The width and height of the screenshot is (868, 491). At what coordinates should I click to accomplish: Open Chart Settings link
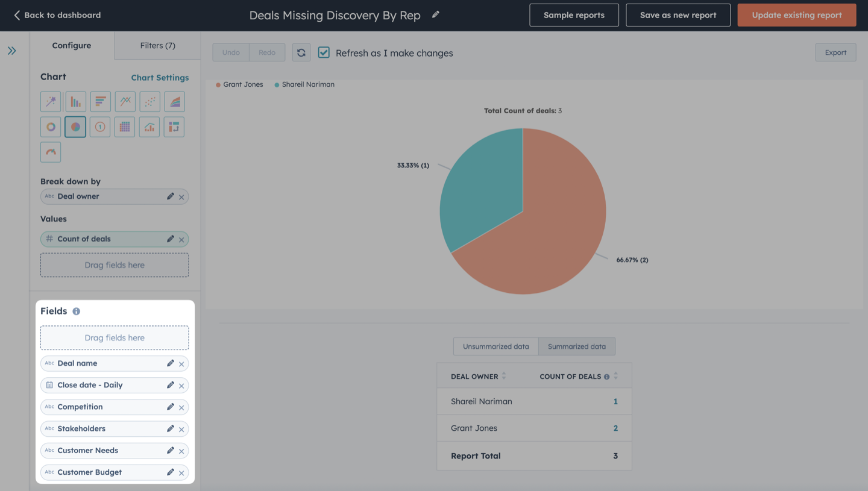point(160,78)
